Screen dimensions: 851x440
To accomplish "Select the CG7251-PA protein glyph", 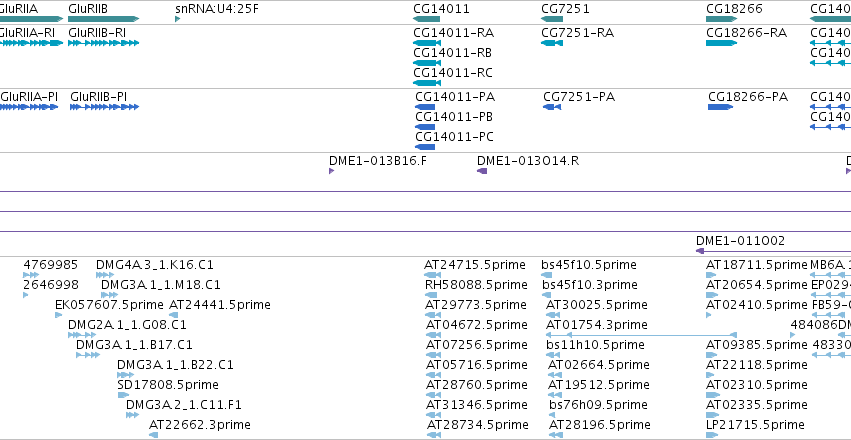I will (552, 107).
